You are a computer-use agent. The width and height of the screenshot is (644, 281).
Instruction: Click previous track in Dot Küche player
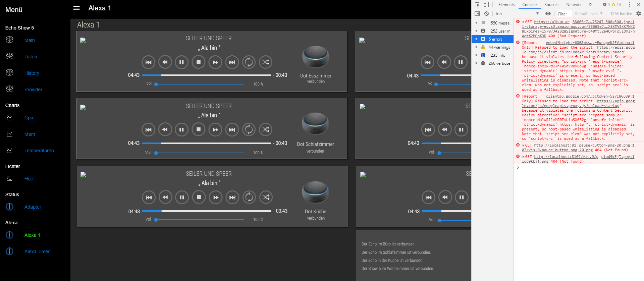(149, 197)
